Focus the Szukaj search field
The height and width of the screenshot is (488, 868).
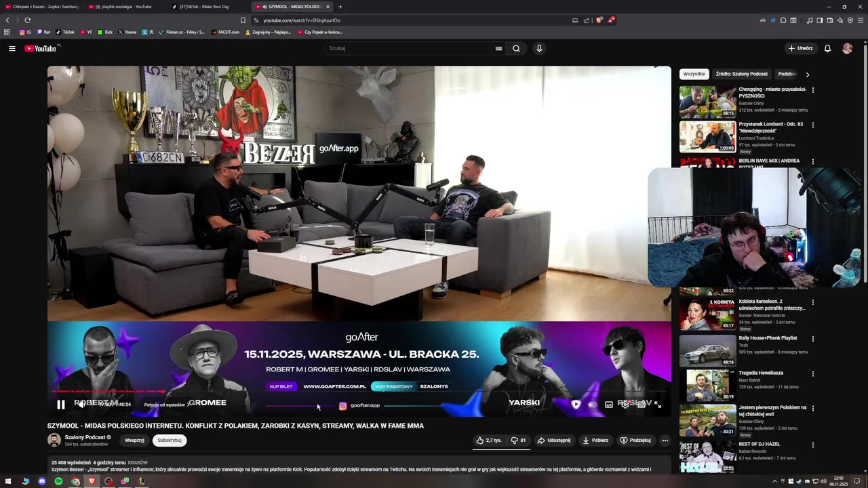410,49
